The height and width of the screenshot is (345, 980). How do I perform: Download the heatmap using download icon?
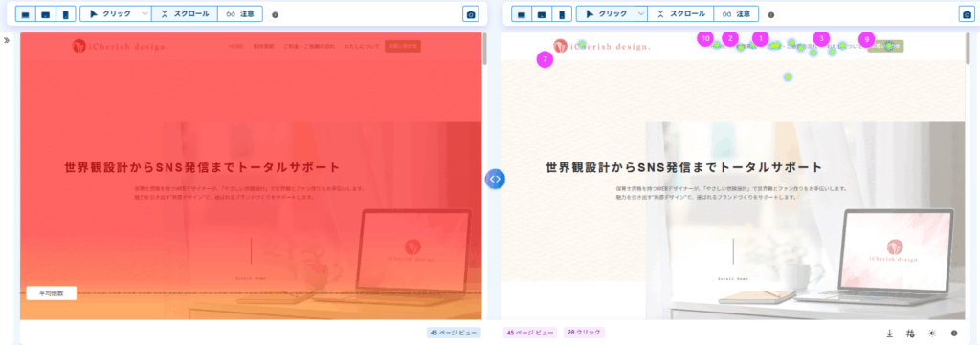point(889,334)
